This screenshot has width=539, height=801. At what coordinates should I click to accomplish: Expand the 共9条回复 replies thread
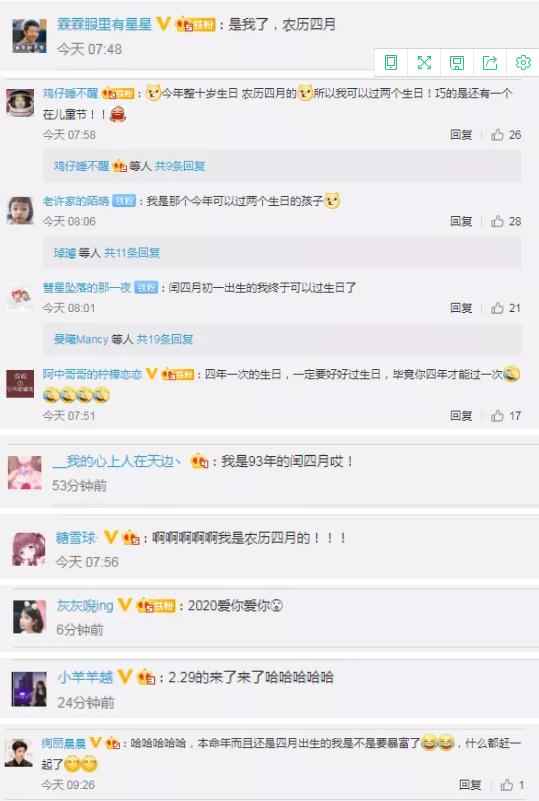click(x=180, y=166)
